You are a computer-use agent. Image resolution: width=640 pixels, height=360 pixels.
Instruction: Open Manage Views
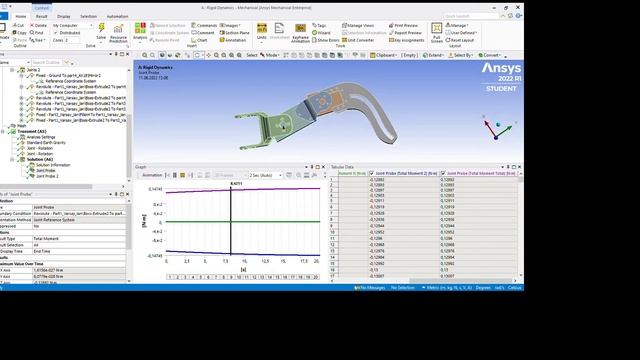tap(358, 25)
